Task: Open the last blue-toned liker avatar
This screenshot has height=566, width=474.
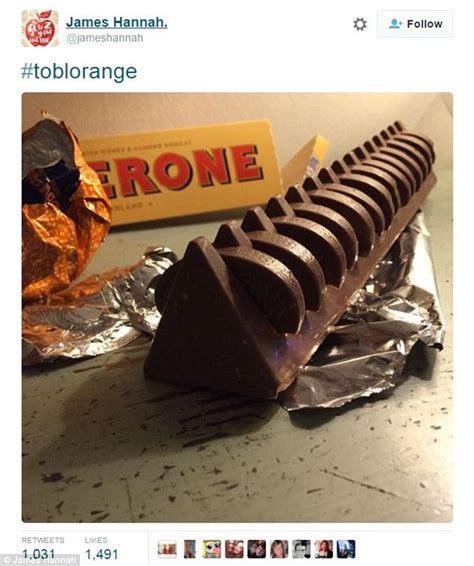Action: point(346,549)
